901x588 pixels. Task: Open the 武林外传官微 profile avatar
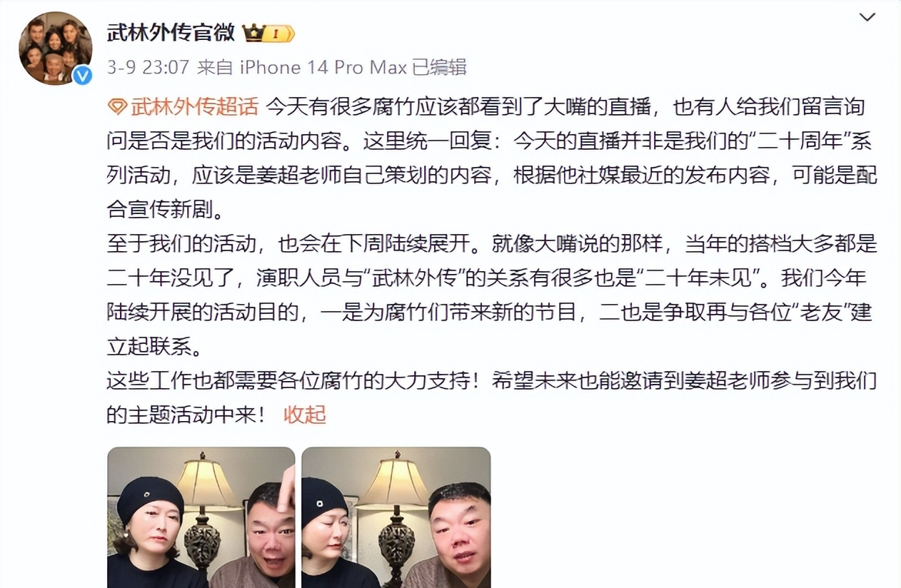pos(55,48)
